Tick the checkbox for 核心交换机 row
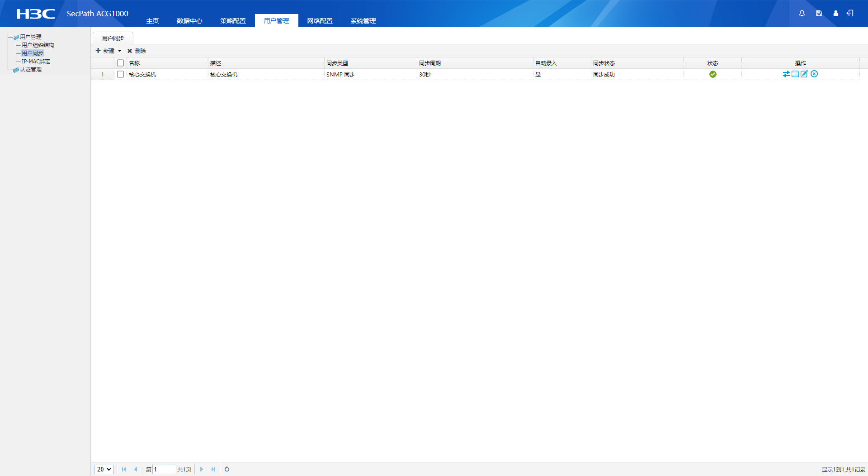 coord(121,74)
